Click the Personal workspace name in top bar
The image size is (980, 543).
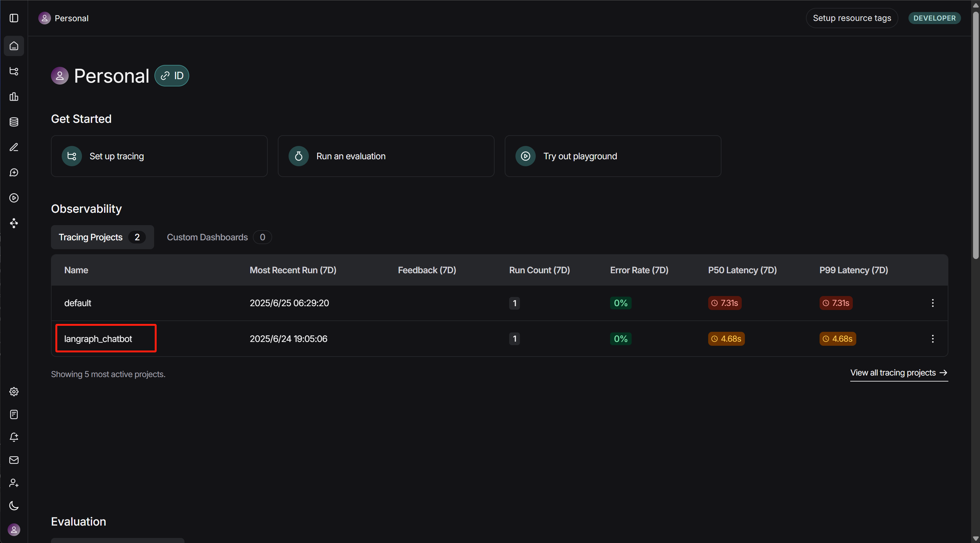pyautogui.click(x=72, y=18)
